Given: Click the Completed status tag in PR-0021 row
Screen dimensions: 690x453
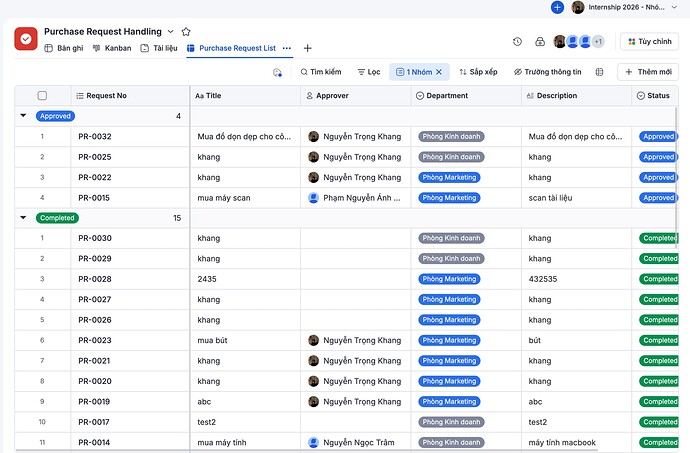Looking at the screenshot, I should click(x=659, y=361).
